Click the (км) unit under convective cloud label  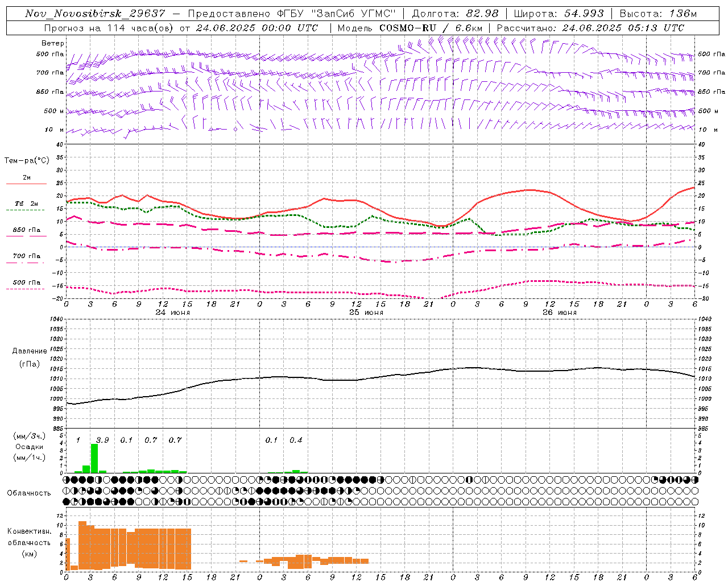pos(29,554)
